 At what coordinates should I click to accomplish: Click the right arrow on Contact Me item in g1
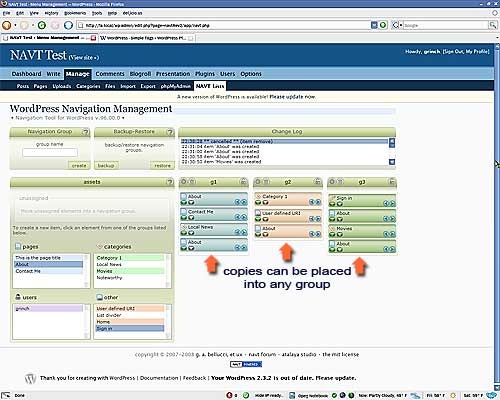244,217
